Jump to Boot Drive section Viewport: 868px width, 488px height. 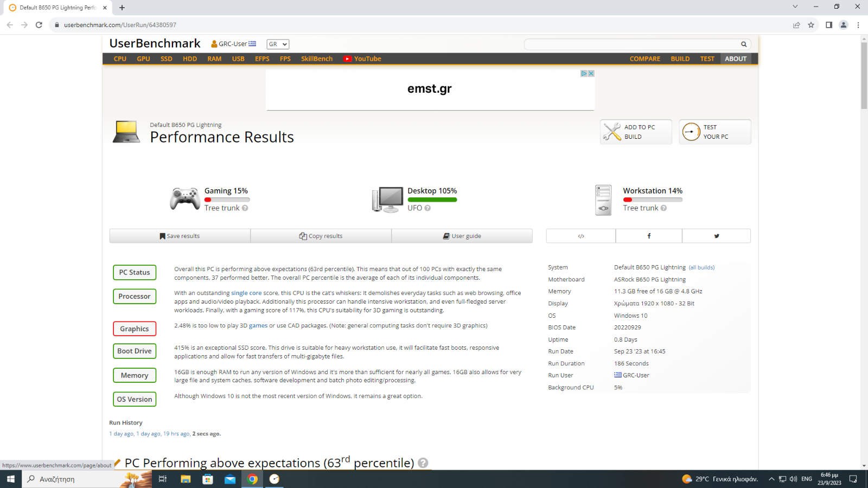click(135, 351)
